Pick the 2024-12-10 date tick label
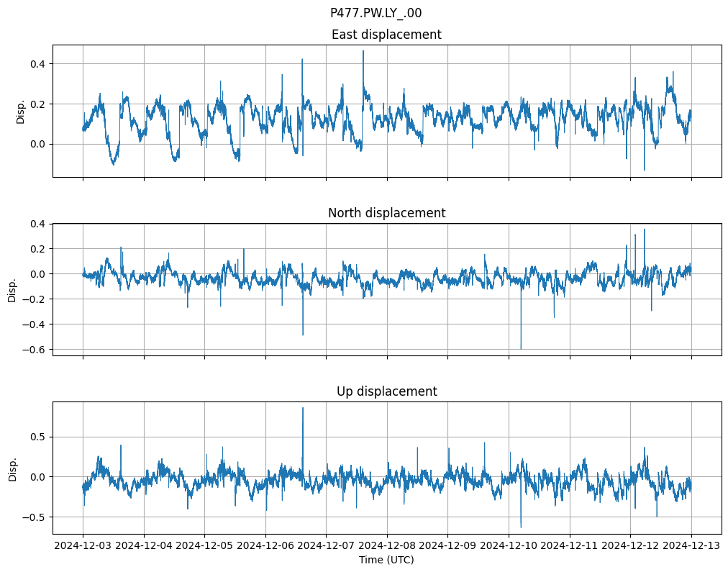 point(509,545)
